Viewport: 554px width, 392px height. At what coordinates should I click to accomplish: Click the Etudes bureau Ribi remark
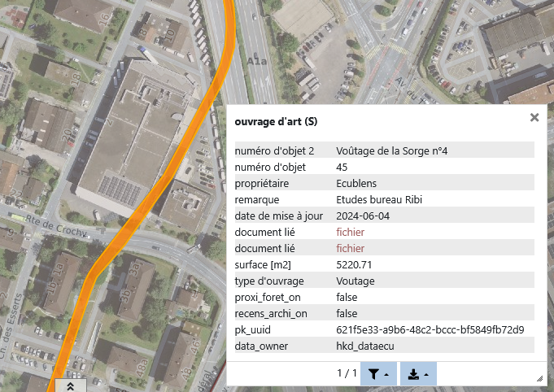pos(378,199)
